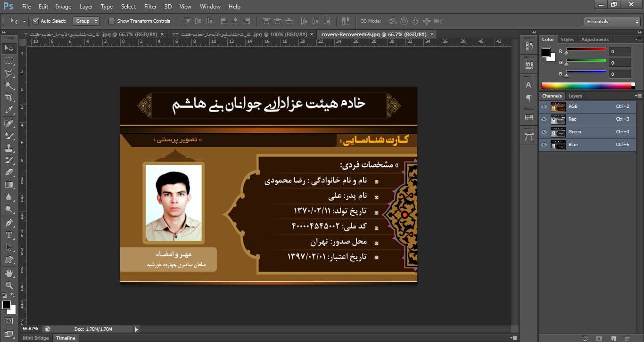Image resolution: width=644 pixels, height=342 pixels.
Task: Switch to the Layers tab
Action: pos(575,96)
